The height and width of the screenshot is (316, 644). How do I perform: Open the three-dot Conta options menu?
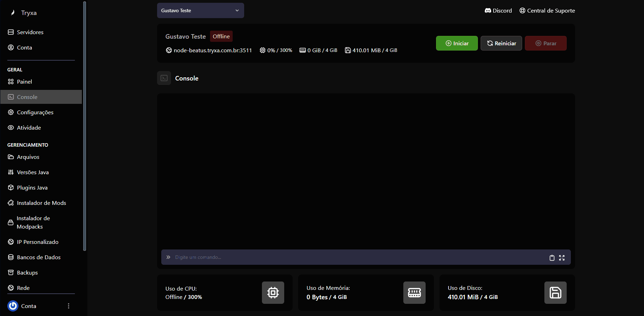point(69,306)
